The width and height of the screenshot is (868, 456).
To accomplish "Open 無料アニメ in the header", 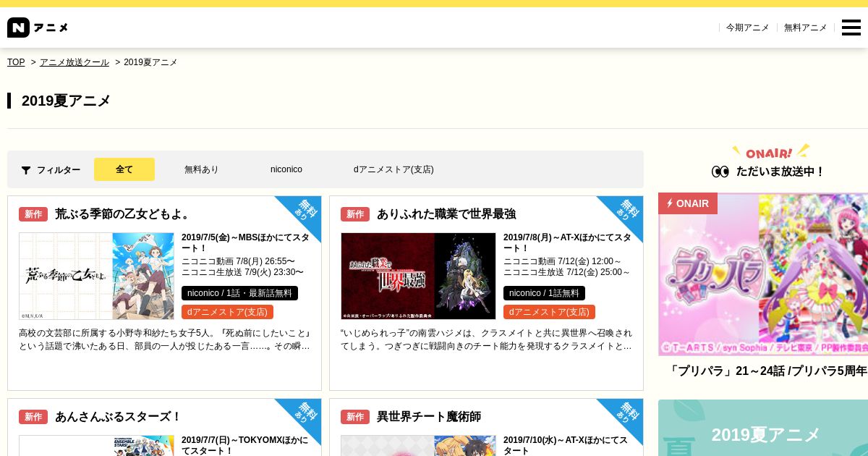I will tap(806, 28).
